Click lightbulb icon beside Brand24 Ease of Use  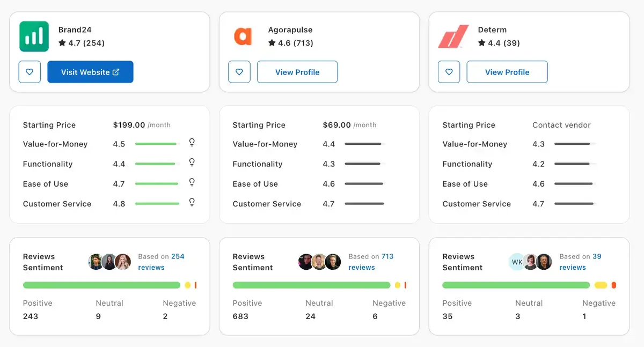pos(192,182)
